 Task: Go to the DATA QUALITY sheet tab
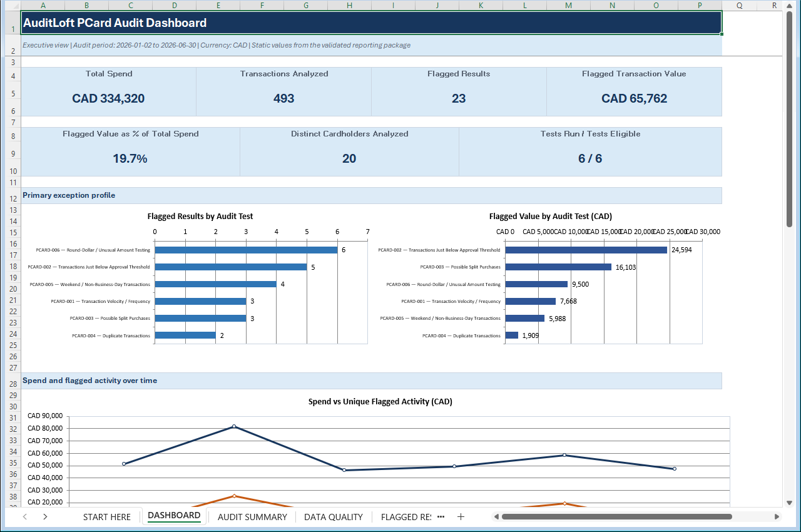click(334, 516)
